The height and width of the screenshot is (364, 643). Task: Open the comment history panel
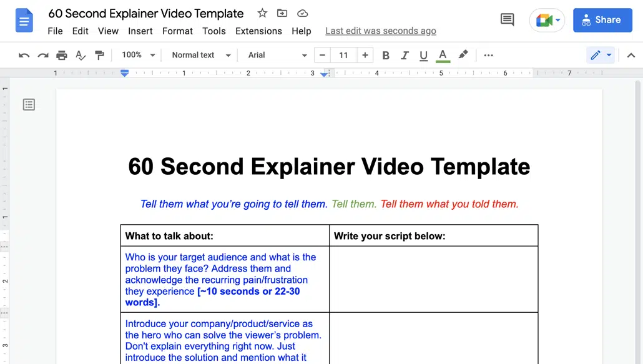(506, 19)
